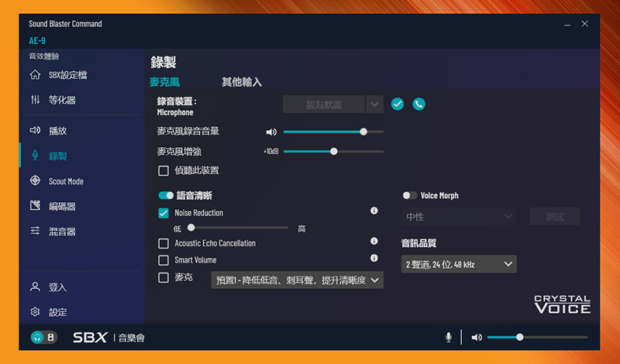Click the user icon beside 登入

coord(35,287)
